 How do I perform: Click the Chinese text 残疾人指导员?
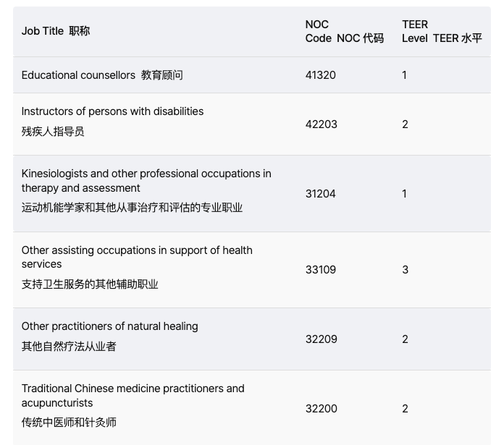point(53,132)
